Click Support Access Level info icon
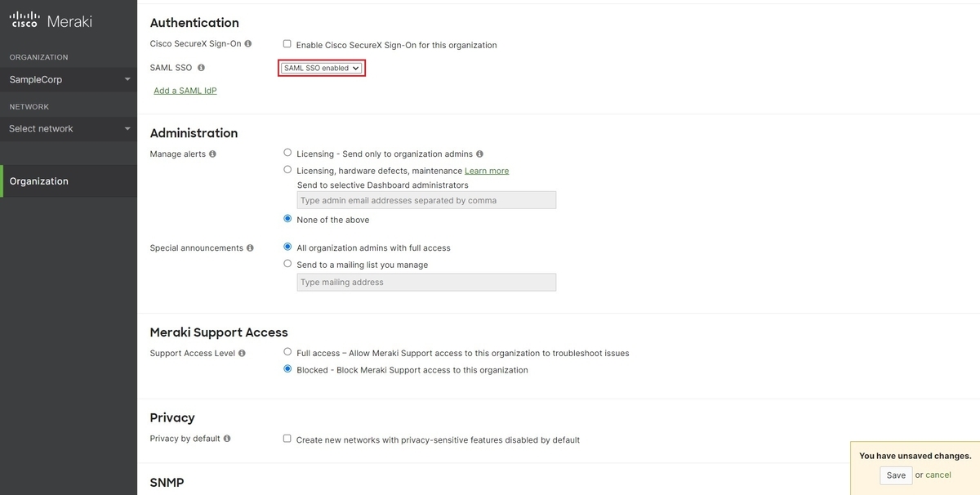 (x=242, y=354)
